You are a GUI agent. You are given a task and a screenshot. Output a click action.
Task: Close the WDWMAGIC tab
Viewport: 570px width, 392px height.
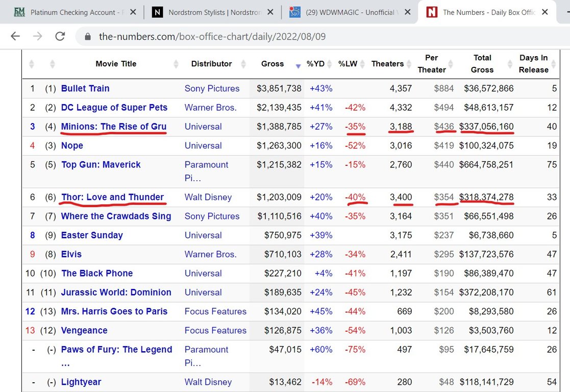[x=408, y=12]
